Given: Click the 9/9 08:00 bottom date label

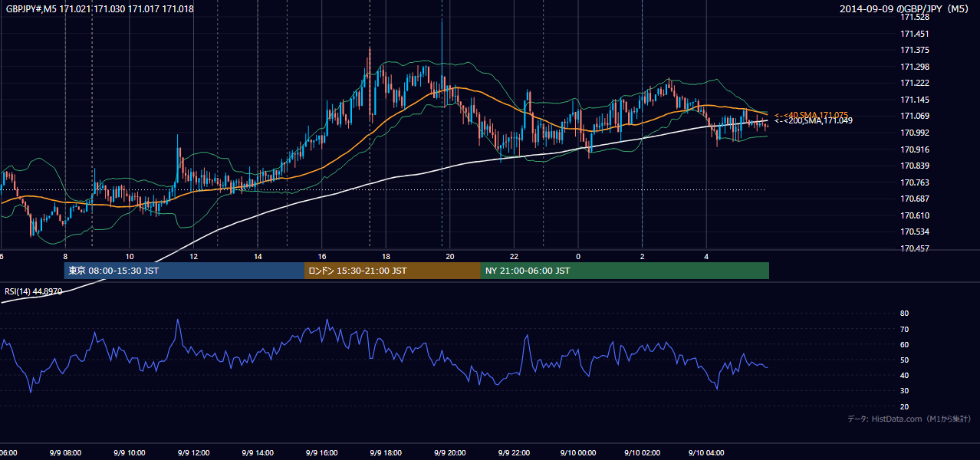Looking at the screenshot, I should pos(65,453).
